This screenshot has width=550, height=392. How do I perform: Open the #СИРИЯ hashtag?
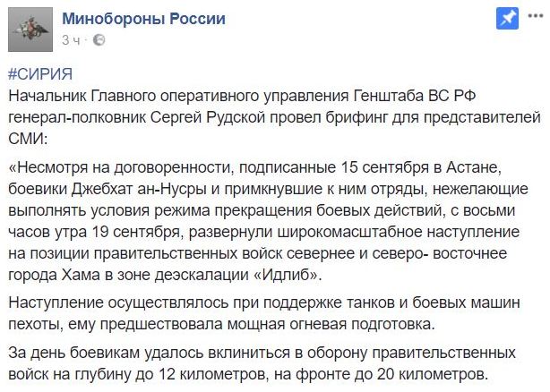click(x=40, y=74)
